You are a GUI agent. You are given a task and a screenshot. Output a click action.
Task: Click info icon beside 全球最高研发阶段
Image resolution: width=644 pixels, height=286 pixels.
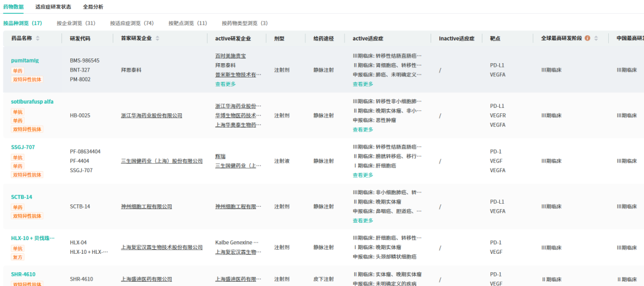pos(587,38)
